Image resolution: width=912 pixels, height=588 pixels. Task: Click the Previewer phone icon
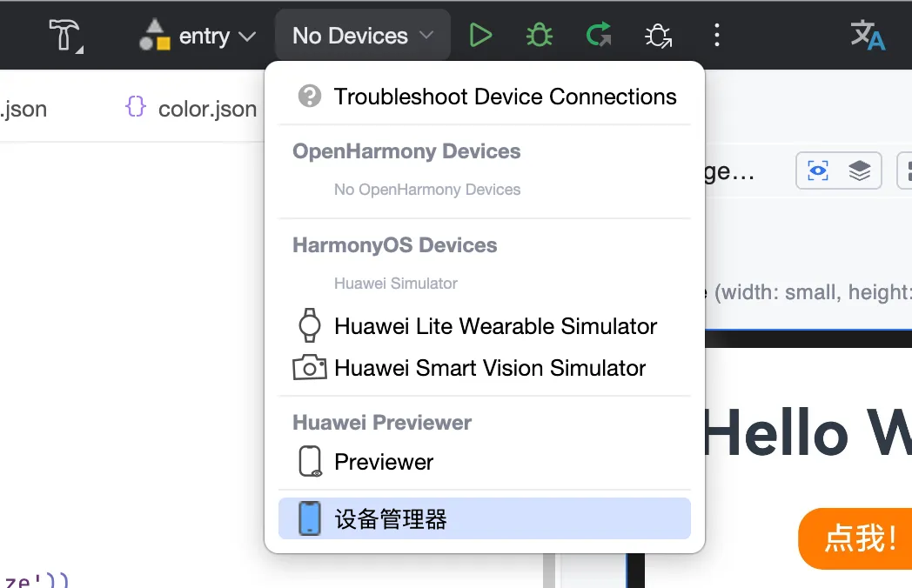pyautogui.click(x=310, y=462)
